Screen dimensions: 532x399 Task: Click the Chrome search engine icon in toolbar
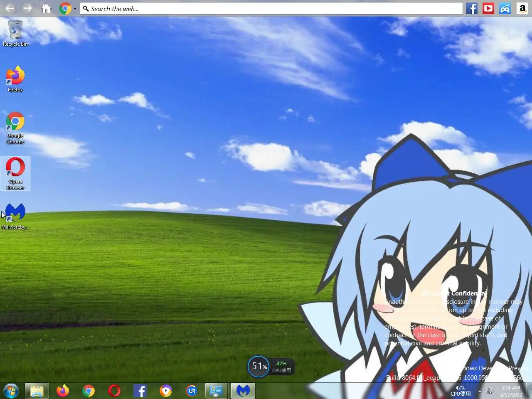click(x=65, y=8)
